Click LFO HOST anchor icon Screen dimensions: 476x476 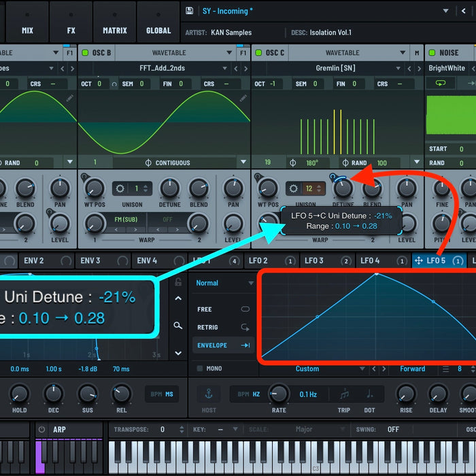(x=209, y=394)
